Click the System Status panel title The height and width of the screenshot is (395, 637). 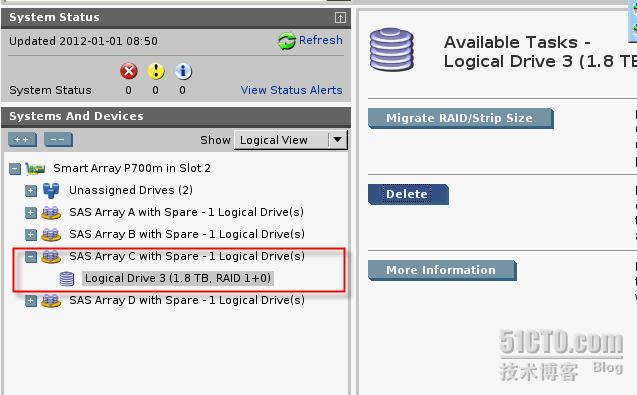pos(54,17)
